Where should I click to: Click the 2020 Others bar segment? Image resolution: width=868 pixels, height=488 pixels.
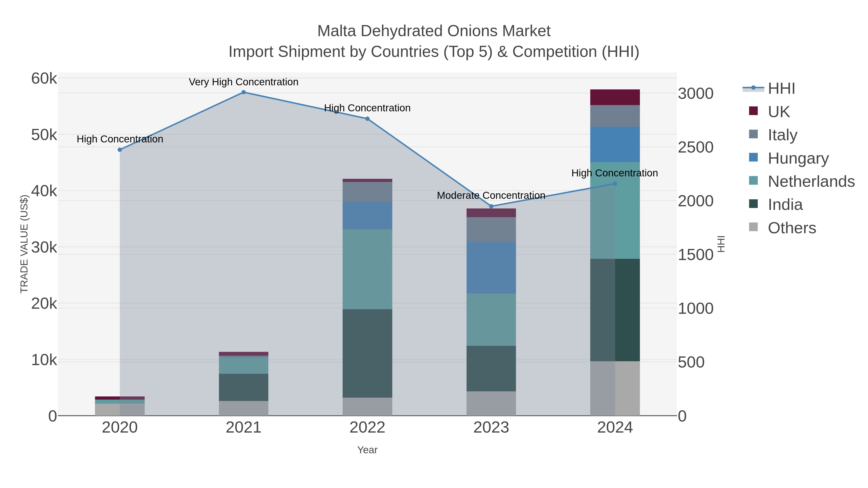[x=120, y=409]
